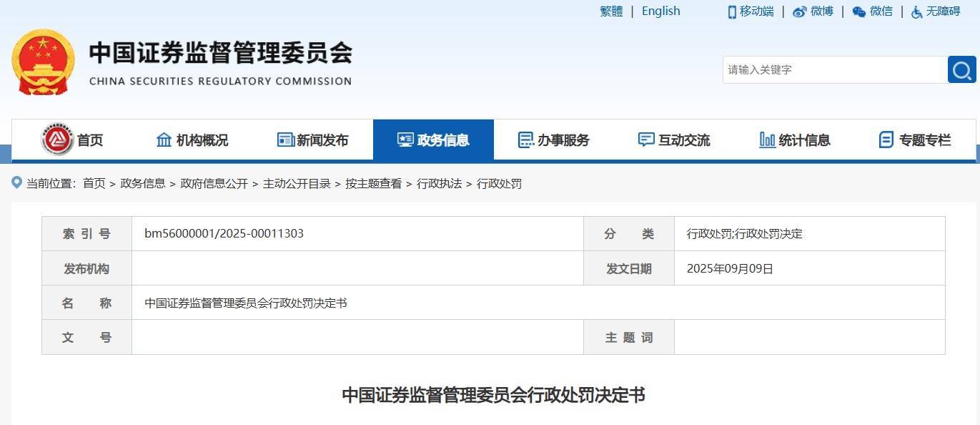The height and width of the screenshot is (425, 980).
Task: Go to 首页 in the breadcrumb
Action: 94,184
